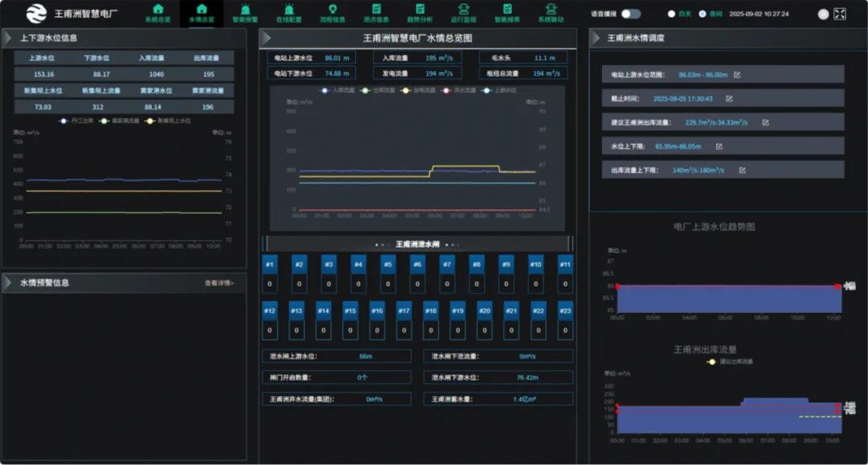Click the edit icon beside 截止时间

pos(729,99)
